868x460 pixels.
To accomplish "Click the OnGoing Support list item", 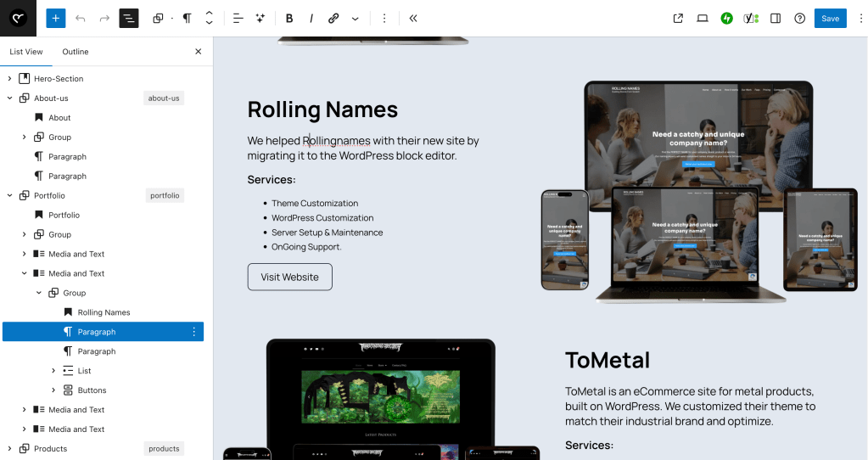I will pos(306,247).
